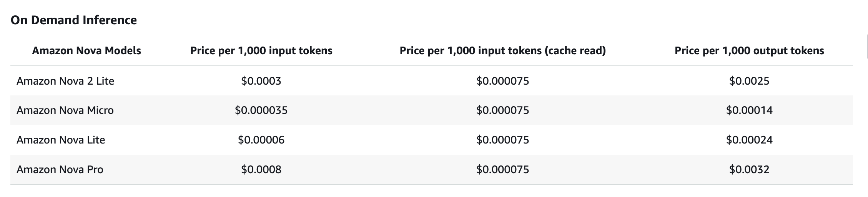
Task: Select the Amazon Nova 2 Lite row label
Action: coord(65,81)
